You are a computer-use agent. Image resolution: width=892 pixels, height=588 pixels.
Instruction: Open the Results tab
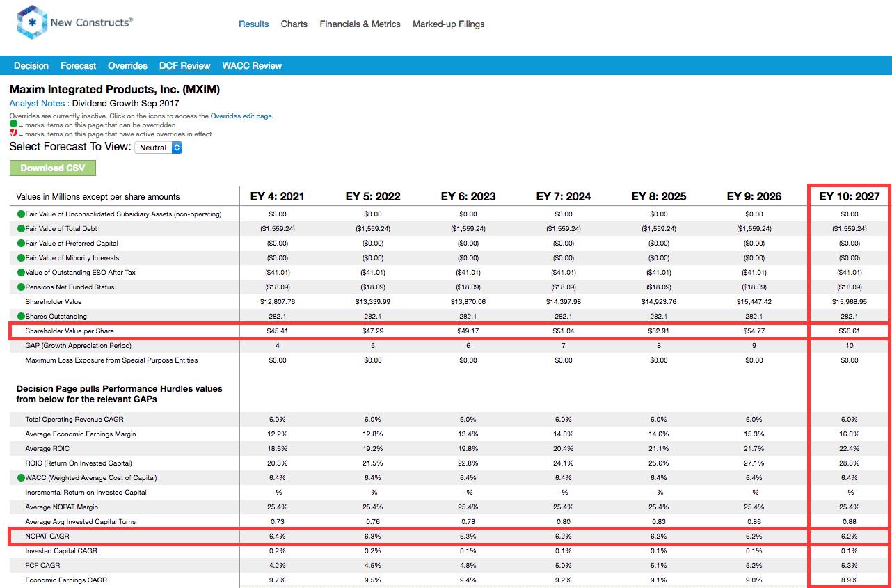[253, 24]
